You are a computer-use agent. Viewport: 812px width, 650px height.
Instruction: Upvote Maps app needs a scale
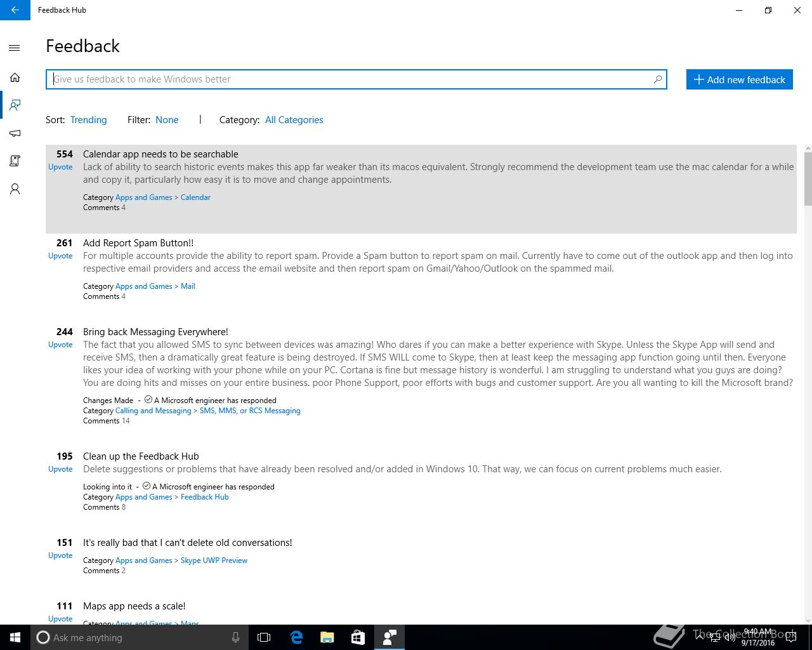[x=60, y=619]
